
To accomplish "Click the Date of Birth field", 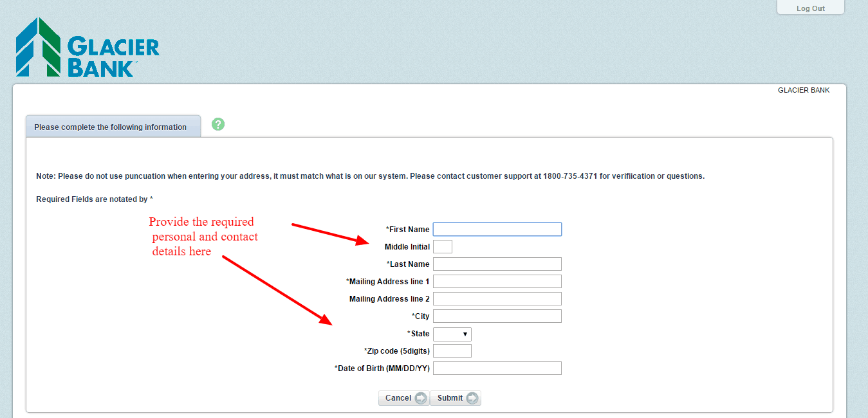I will 497,368.
